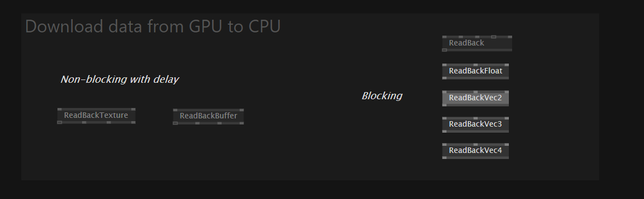
Task: Select the ReadBackTexture node
Action: coord(96,116)
